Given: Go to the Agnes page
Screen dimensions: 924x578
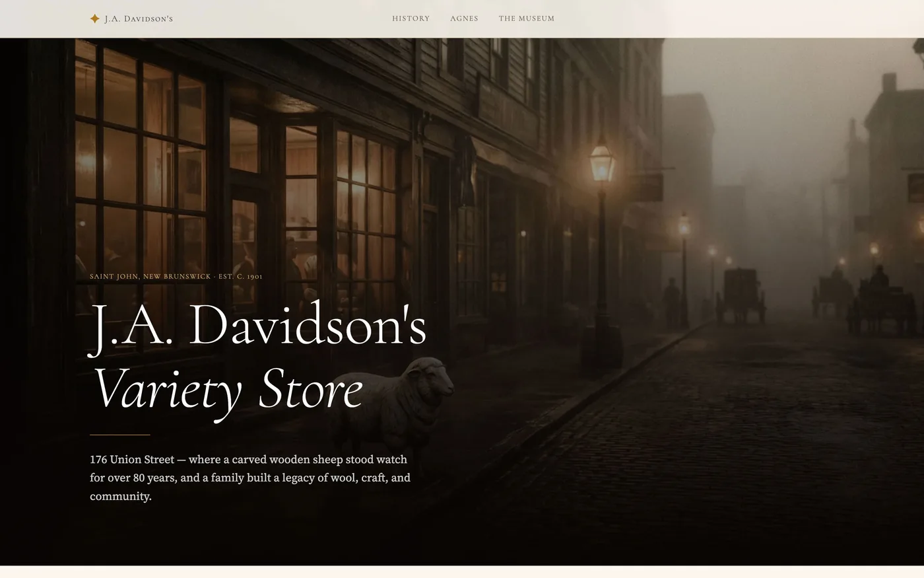Looking at the screenshot, I should pos(464,18).
